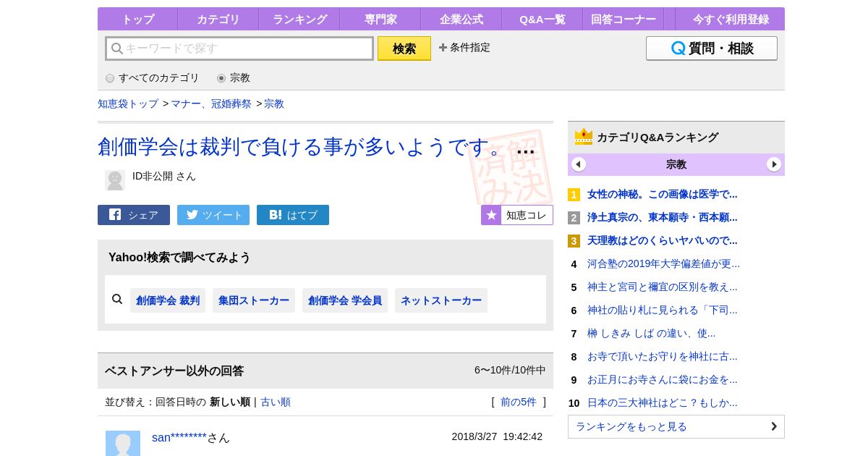The image size is (868, 456).
Task: Go to 知恵袋トップ breadcrumb link
Action: pos(128,104)
